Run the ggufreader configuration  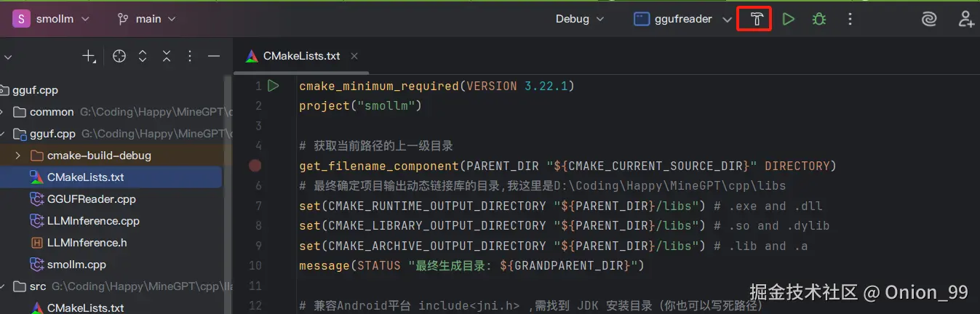788,20
